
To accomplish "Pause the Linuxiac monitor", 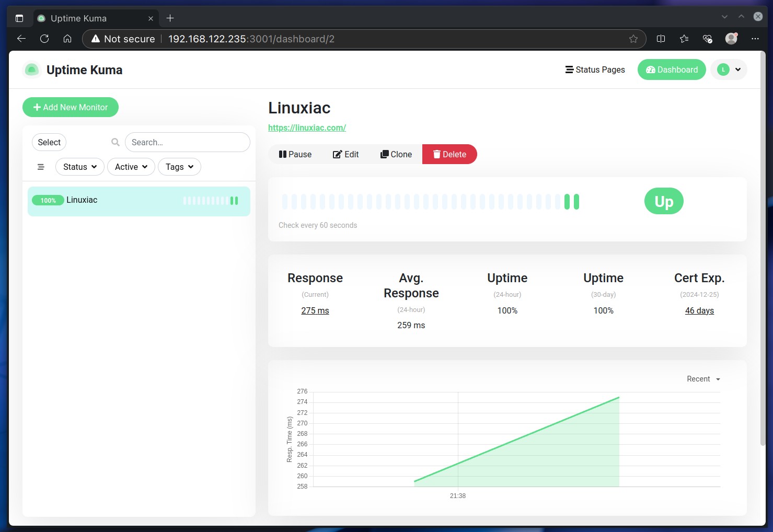I will click(x=295, y=154).
